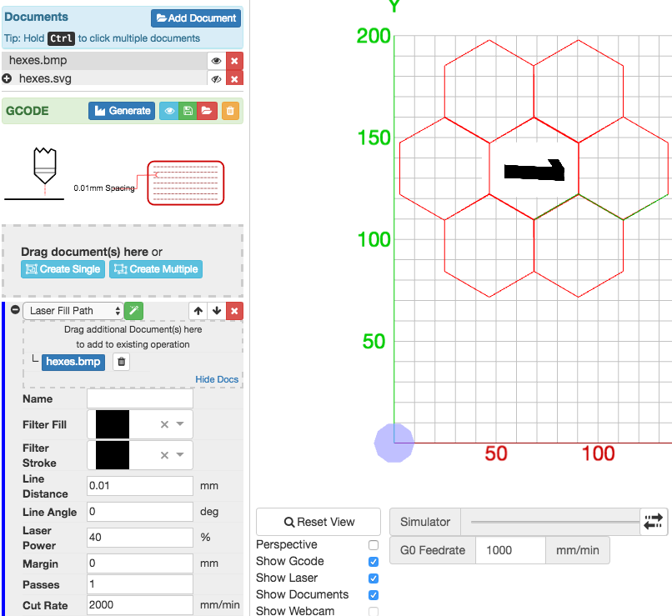Open the Filter Stroke dropdown arrow
This screenshot has width=672, height=616.
(x=180, y=455)
